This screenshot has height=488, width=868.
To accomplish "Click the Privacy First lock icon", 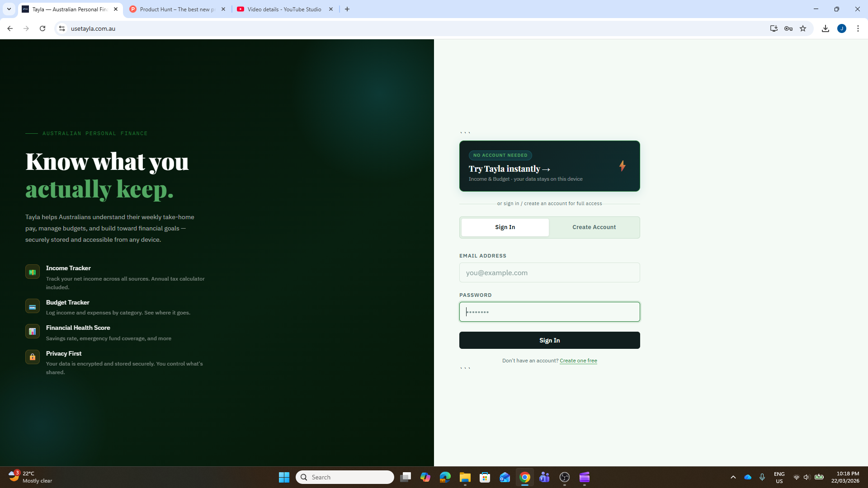I will click(x=32, y=357).
